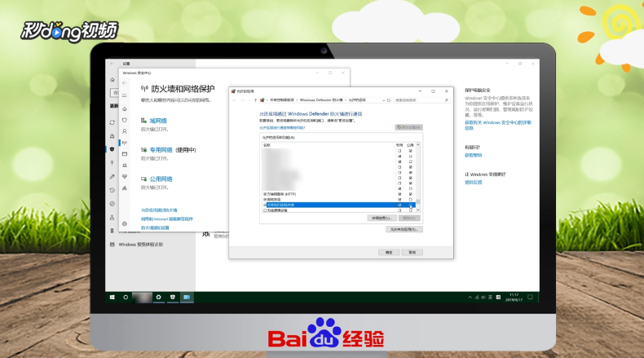The height and width of the screenshot is (358, 644).
Task: Enable 公用 checkbox in highlighted blue row
Action: click(410, 205)
